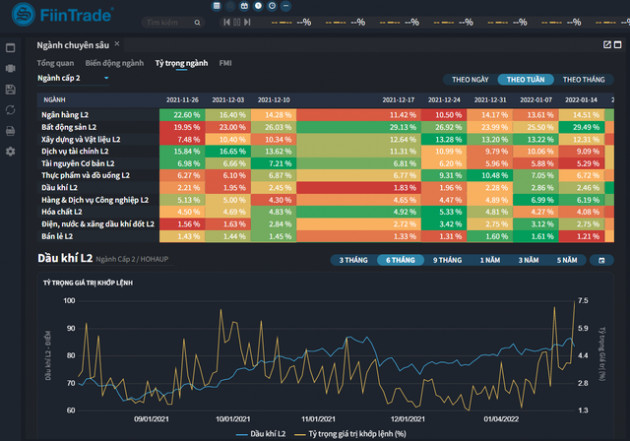Set chart range to 3 THÁNG
This screenshot has width=630, height=441.
[x=354, y=260]
